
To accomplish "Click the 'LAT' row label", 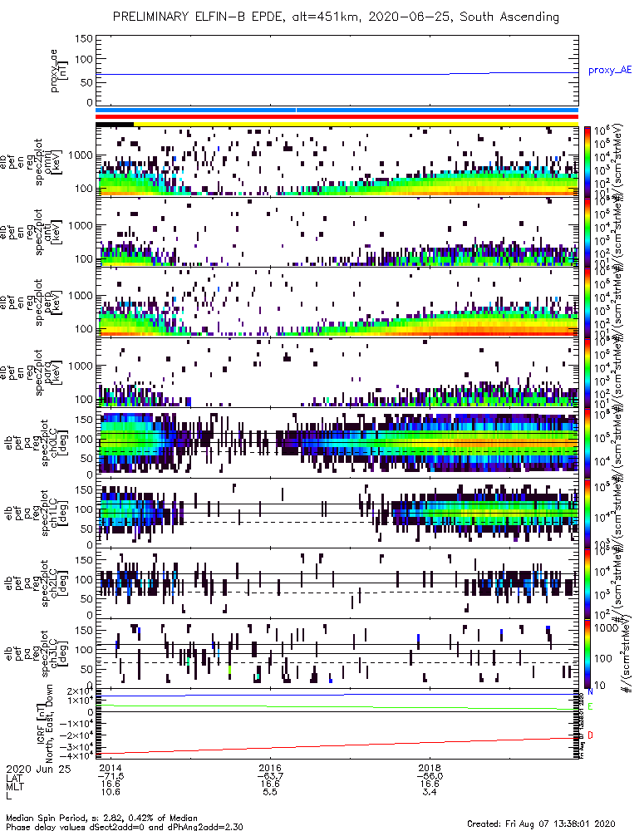I will 14,777.
